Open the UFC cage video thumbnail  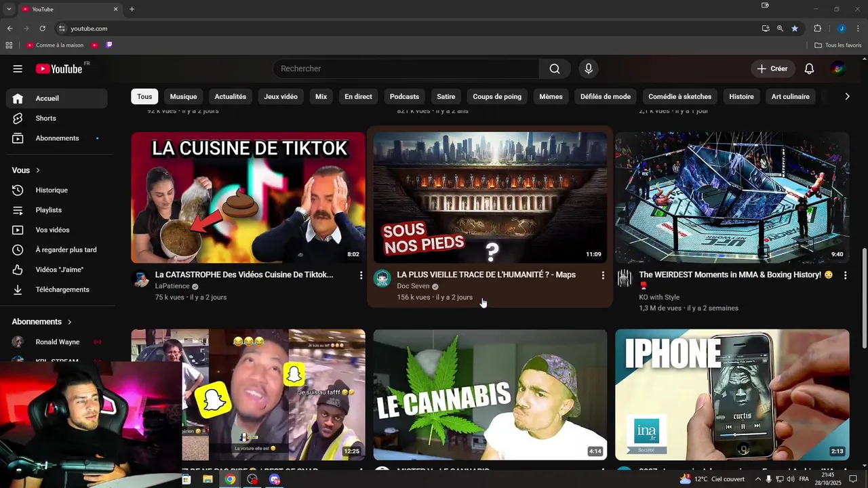pyautogui.click(x=732, y=197)
